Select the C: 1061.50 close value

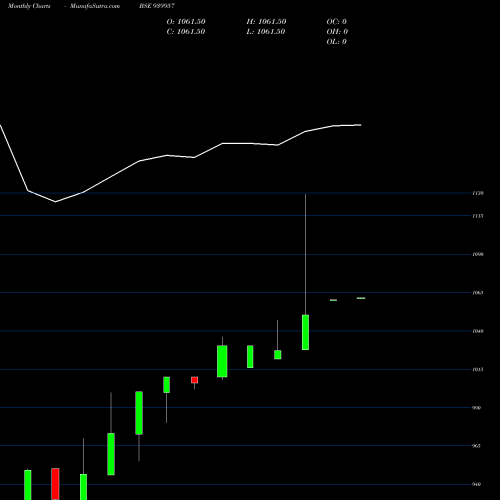pos(186,32)
